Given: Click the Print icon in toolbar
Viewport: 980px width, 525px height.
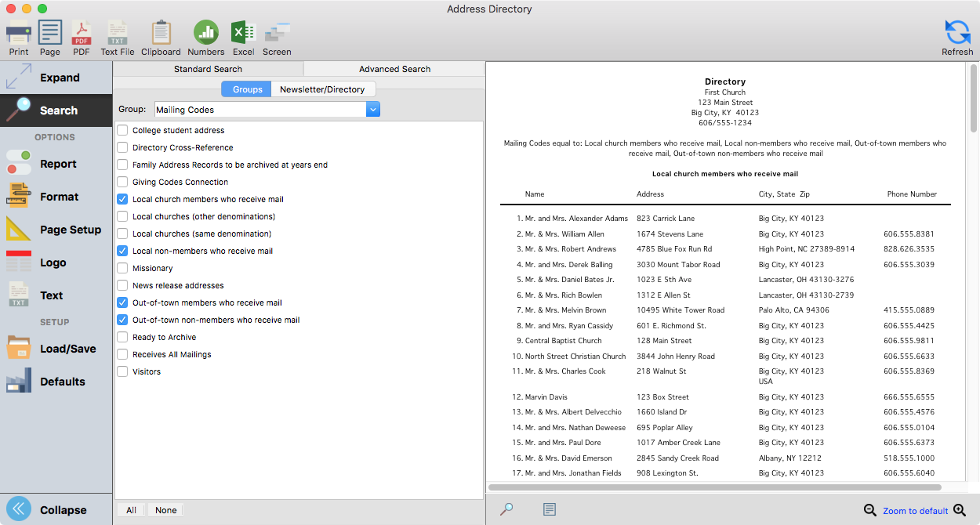Looking at the screenshot, I should 19,37.
